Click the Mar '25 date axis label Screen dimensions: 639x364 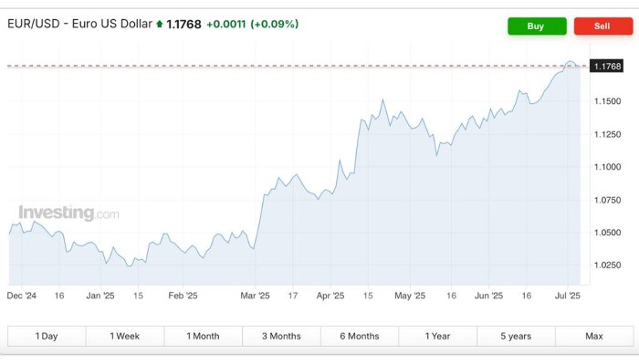tap(255, 296)
